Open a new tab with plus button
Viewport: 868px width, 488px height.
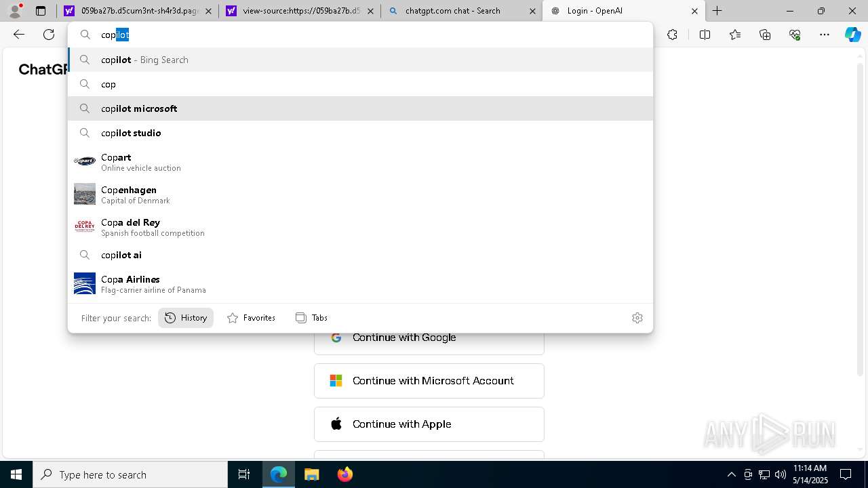(x=717, y=11)
